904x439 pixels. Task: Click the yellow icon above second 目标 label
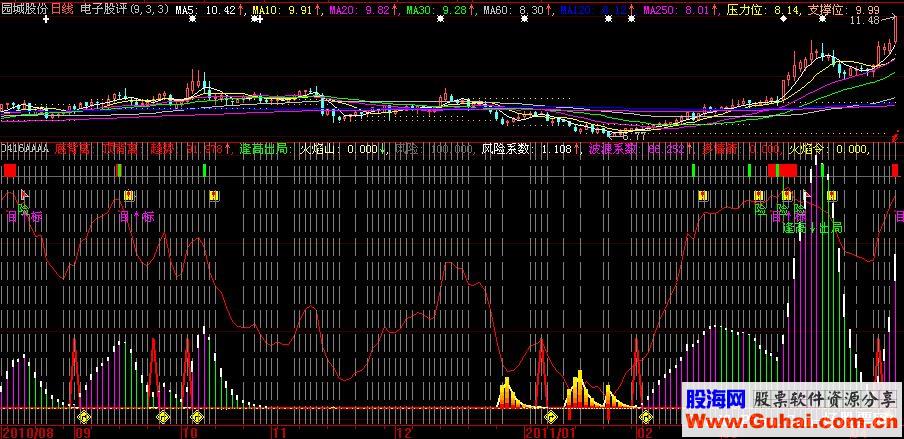click(x=129, y=196)
